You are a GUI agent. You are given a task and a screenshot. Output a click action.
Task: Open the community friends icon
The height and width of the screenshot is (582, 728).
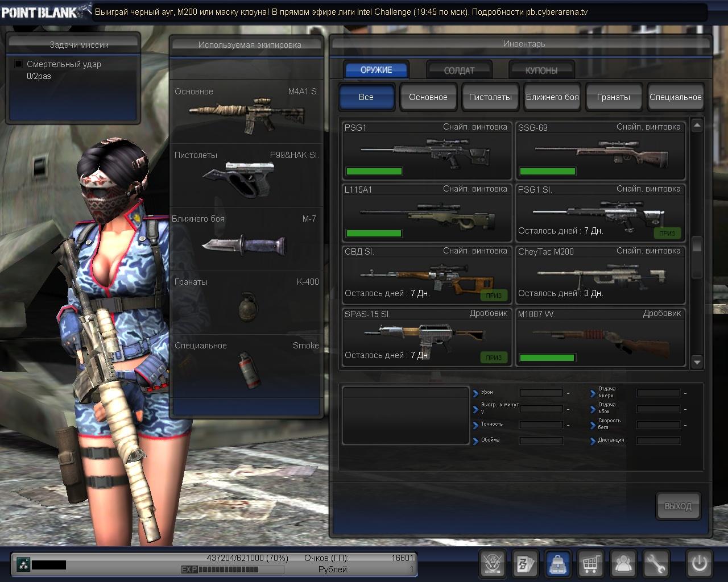(623, 564)
